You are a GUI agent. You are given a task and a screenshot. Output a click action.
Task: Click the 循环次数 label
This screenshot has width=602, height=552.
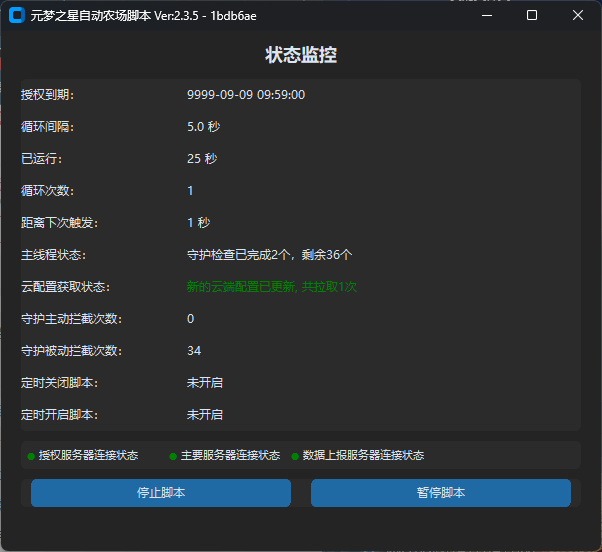[x=47, y=191]
